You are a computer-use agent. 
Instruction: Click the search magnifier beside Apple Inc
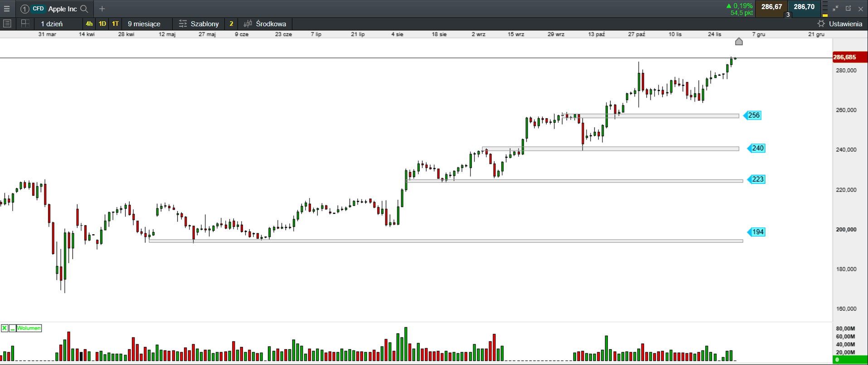click(x=84, y=9)
